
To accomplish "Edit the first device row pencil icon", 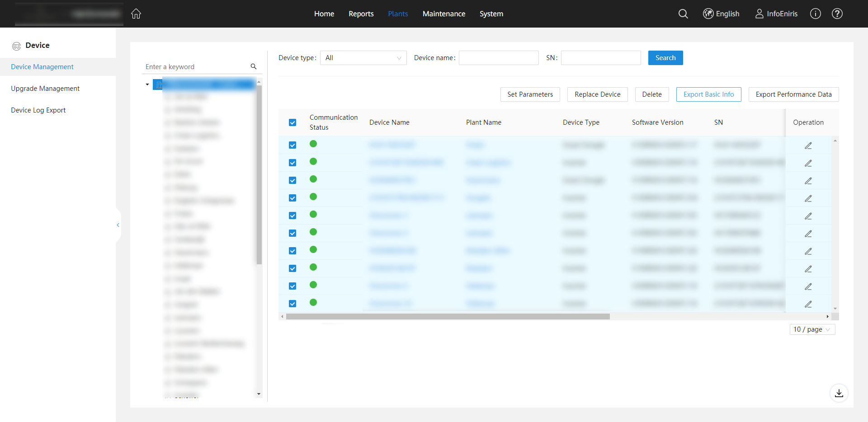I will tap(808, 145).
